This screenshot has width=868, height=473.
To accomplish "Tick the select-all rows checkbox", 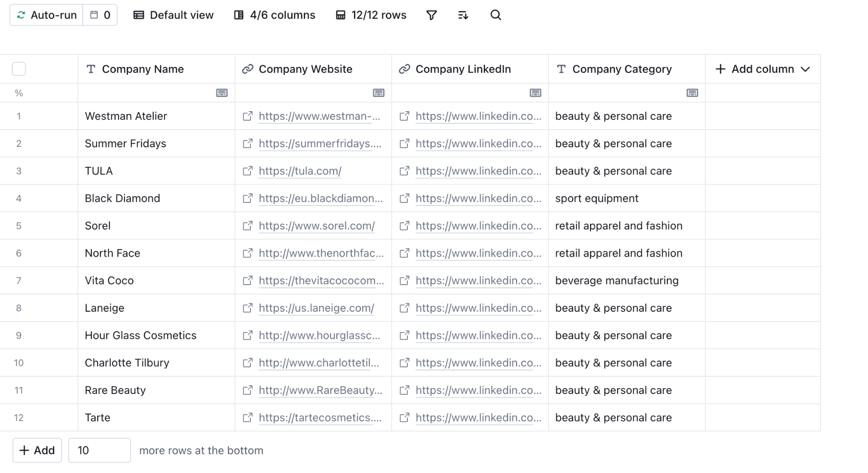I will (19, 69).
